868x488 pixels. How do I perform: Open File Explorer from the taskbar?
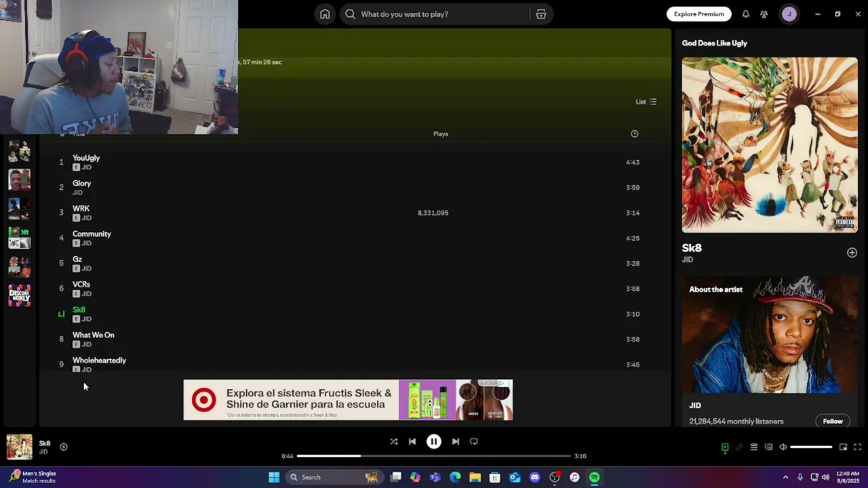click(x=475, y=477)
